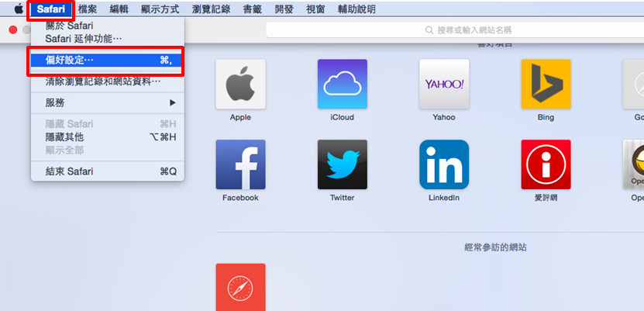
Task: Open the LinkedIn favorite icon
Action: tap(443, 164)
